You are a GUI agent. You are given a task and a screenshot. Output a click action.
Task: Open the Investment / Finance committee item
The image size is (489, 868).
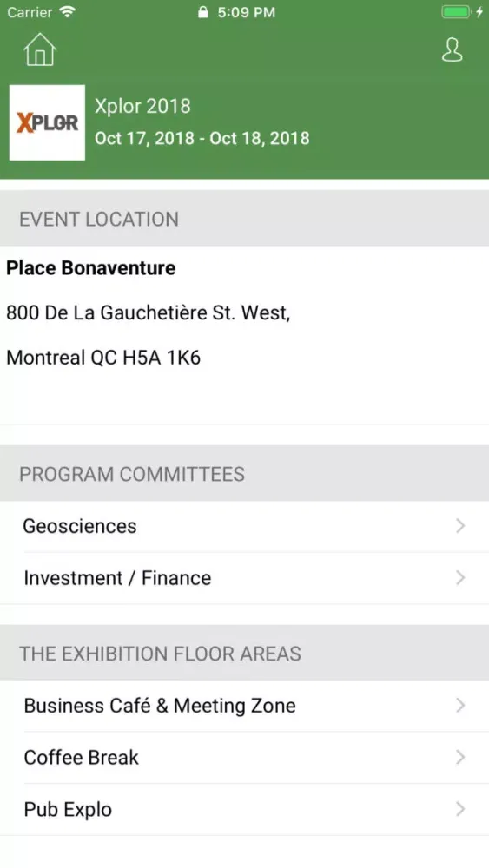244,578
